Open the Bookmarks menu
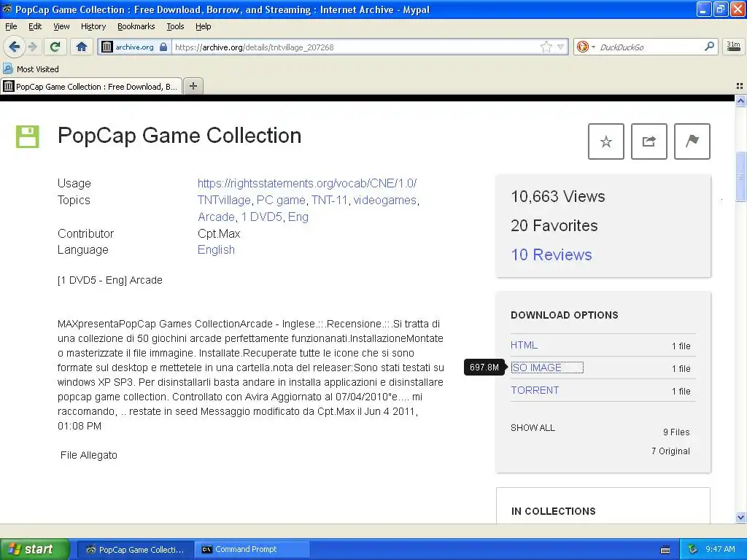This screenshot has height=560, width=747. [136, 26]
